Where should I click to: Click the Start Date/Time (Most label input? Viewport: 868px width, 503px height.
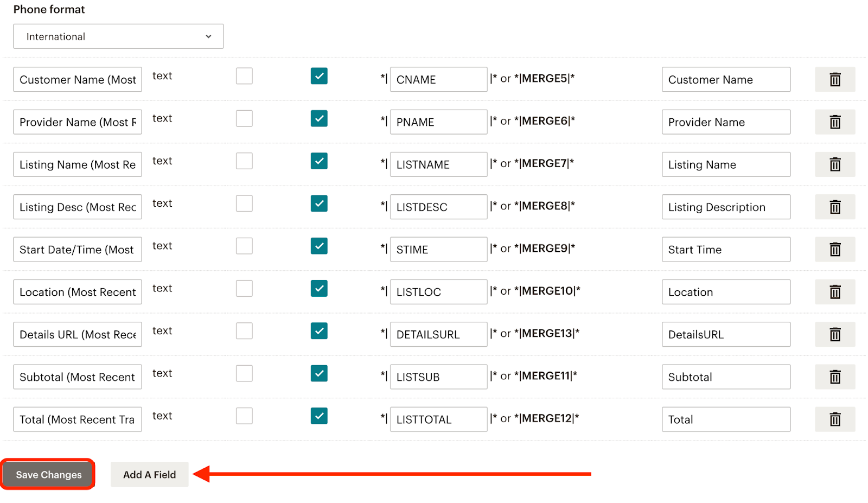pyautogui.click(x=78, y=250)
